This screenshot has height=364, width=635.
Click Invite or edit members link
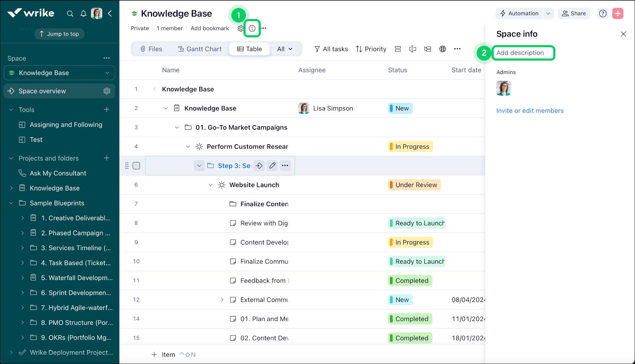(530, 111)
